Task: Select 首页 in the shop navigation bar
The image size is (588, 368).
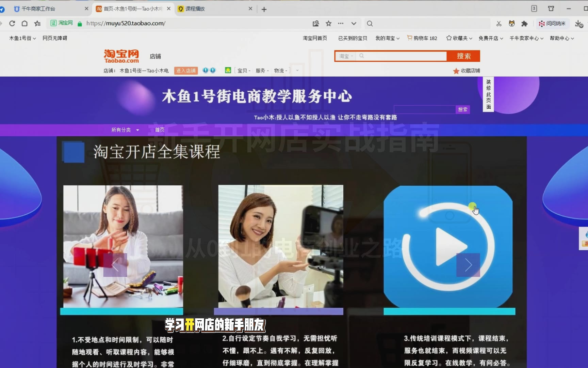Action: [160, 130]
